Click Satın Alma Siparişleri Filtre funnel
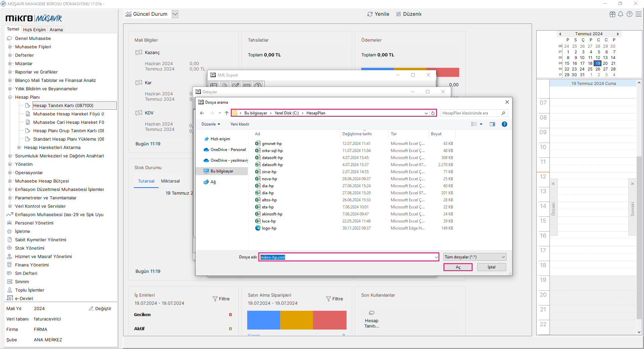Image resolution: width=644 pixels, height=349 pixels. (328, 299)
